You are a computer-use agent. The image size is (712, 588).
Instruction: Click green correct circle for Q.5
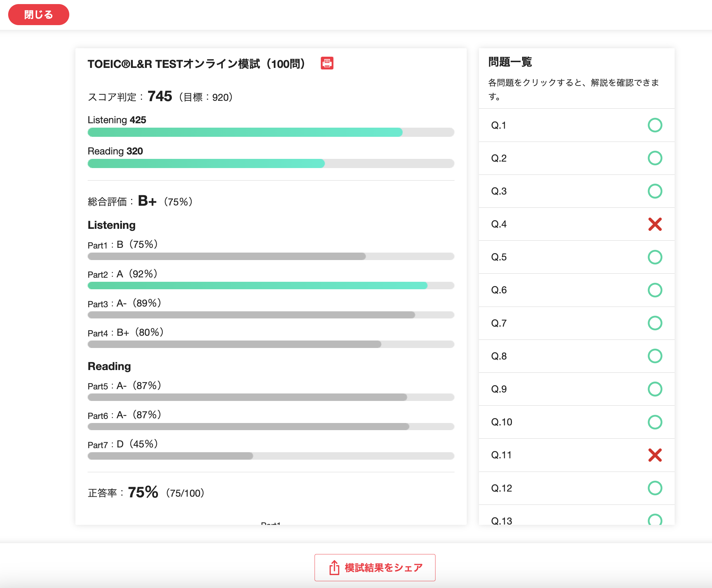[655, 257]
